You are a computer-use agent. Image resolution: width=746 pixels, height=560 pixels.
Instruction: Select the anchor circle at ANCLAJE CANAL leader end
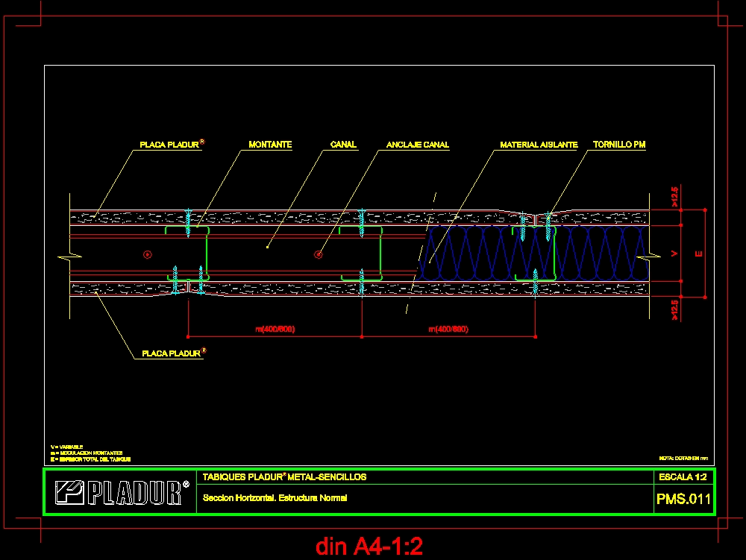[319, 255]
